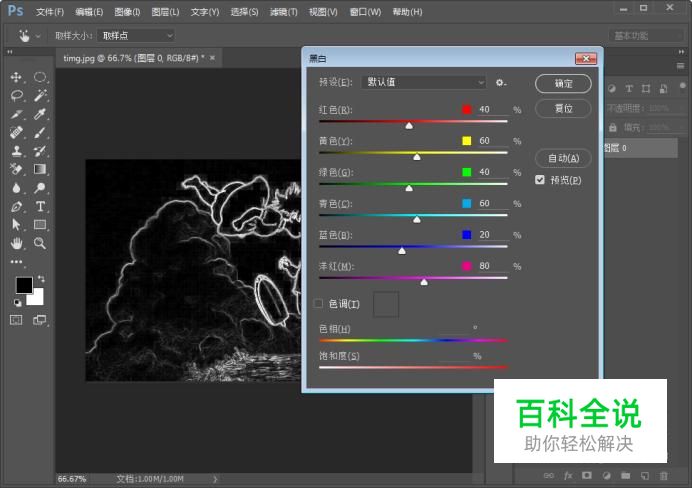Image resolution: width=692 pixels, height=488 pixels.
Task: Open the Window (窗口) menu
Action: [x=365, y=12]
